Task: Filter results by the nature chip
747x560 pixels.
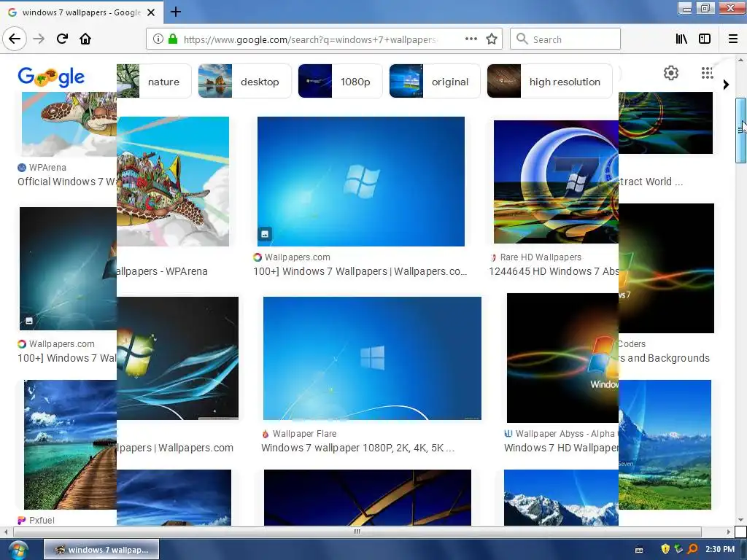Action: 154,82
